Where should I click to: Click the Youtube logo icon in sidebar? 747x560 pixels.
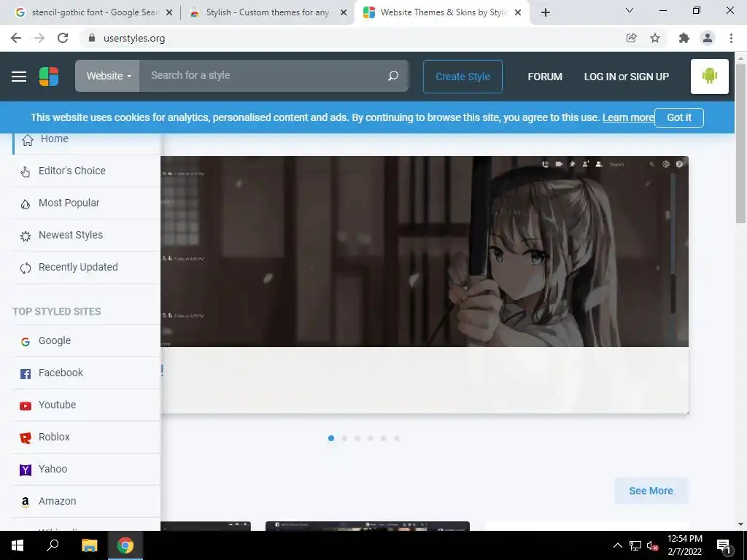pyautogui.click(x=26, y=405)
